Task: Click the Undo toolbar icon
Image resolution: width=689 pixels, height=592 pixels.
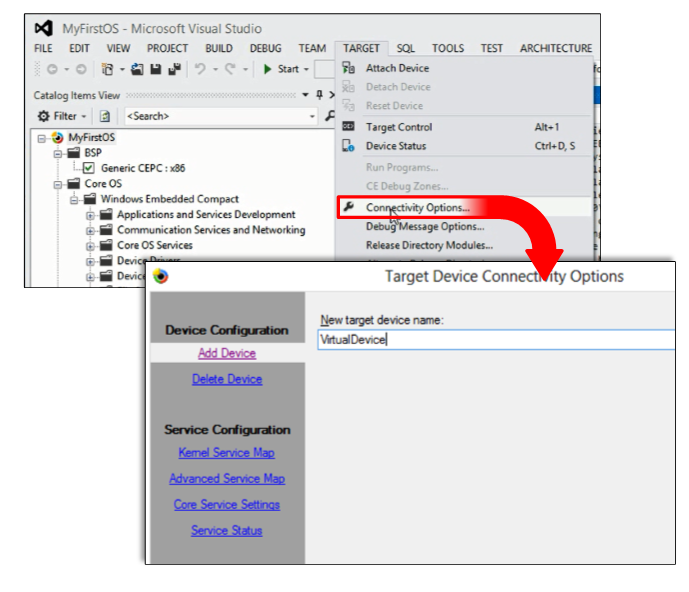Action: coord(200,69)
